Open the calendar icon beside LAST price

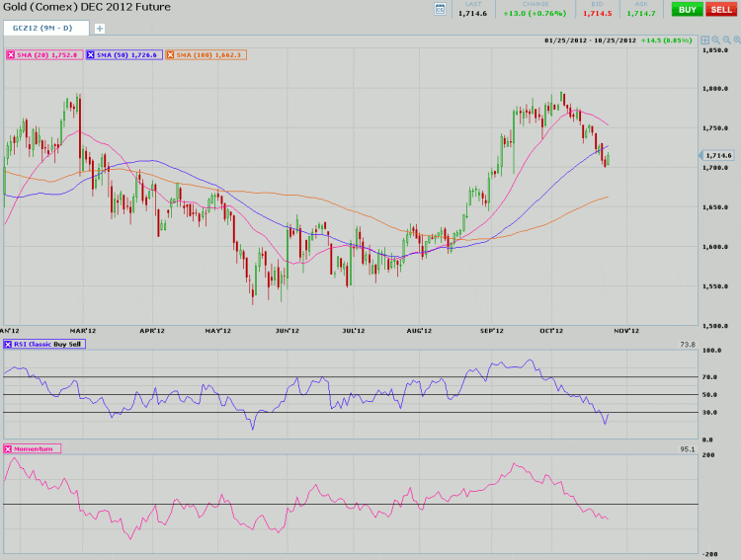[x=440, y=9]
